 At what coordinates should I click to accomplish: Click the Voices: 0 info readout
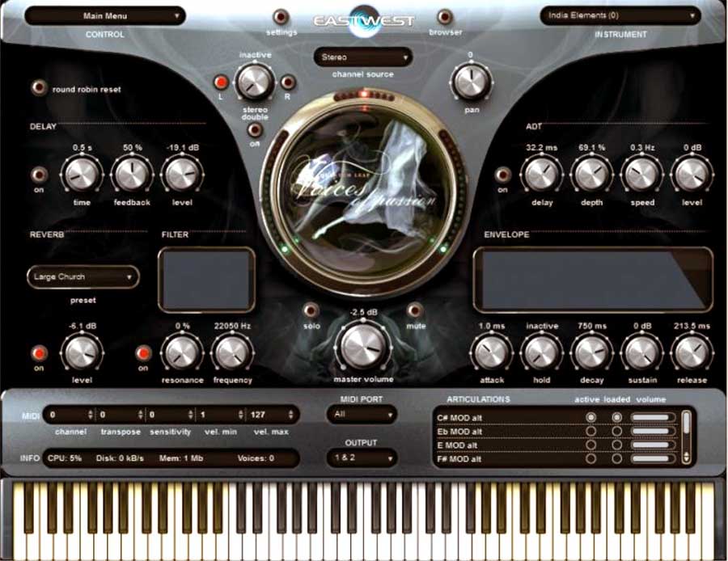pyautogui.click(x=256, y=458)
